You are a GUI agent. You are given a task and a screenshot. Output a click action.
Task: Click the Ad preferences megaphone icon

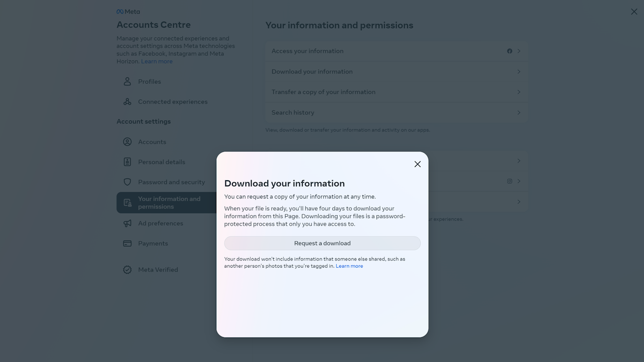[x=127, y=223]
